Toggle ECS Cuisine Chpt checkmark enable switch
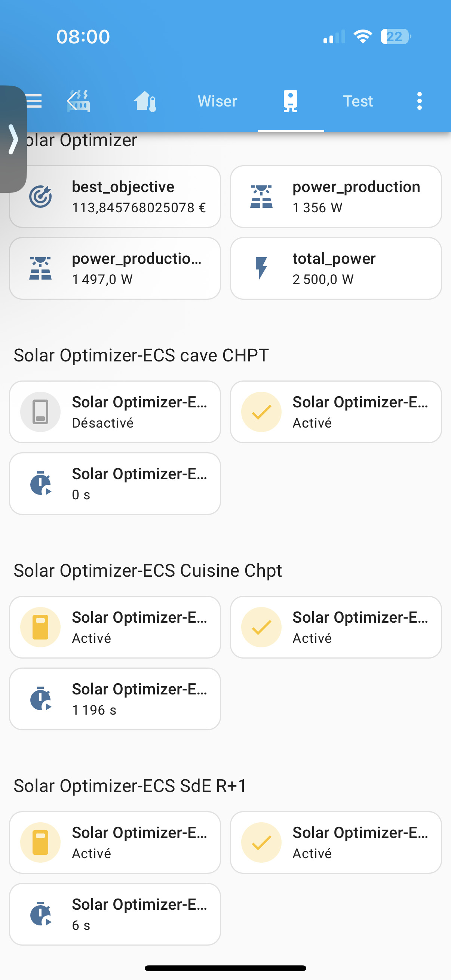 tap(261, 627)
